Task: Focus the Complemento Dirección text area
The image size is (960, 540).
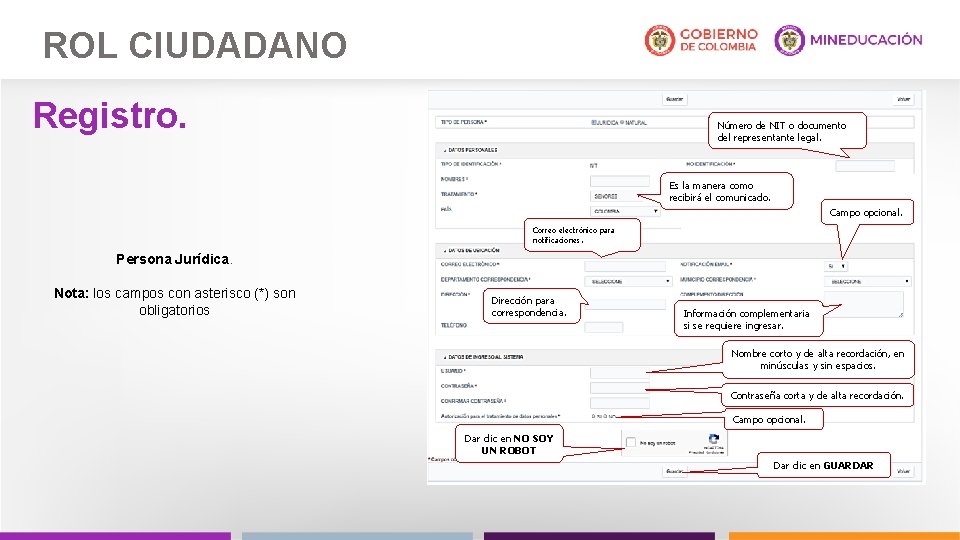Action: [863, 304]
